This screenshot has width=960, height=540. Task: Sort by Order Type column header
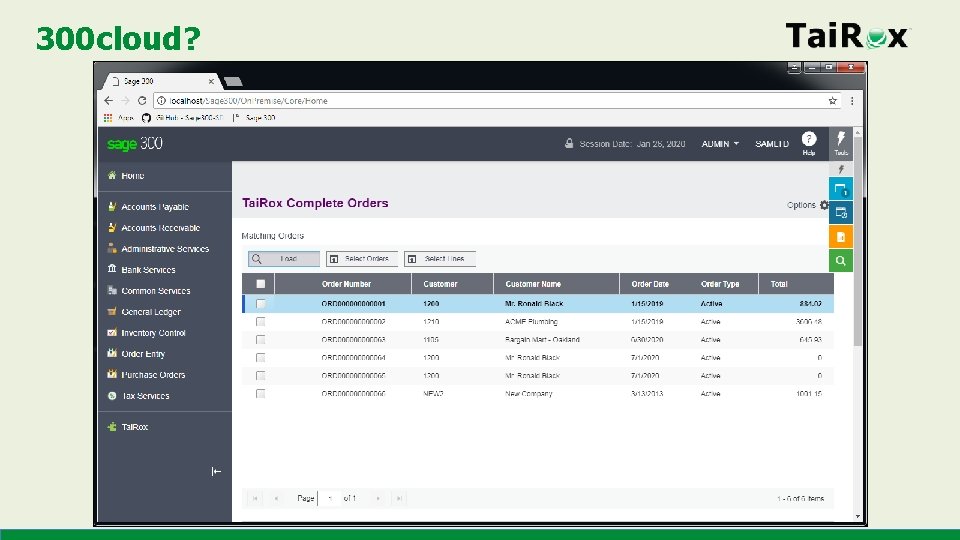tap(720, 284)
